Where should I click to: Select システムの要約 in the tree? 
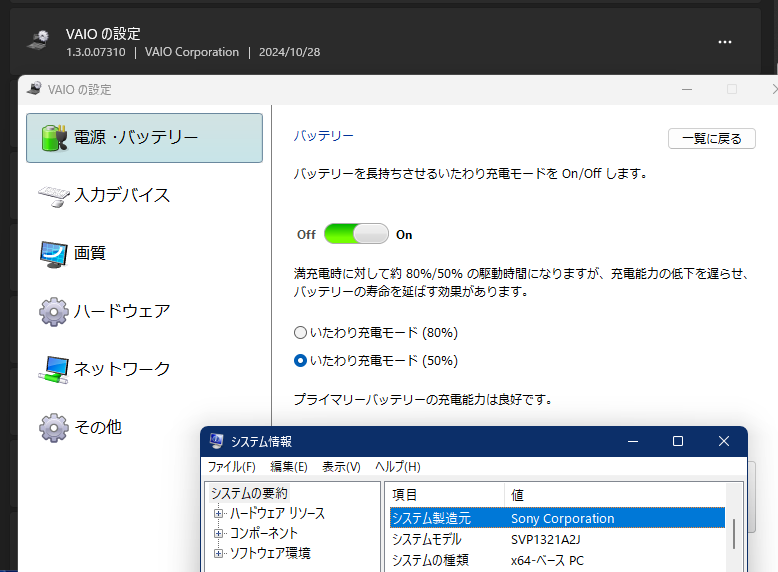249,493
